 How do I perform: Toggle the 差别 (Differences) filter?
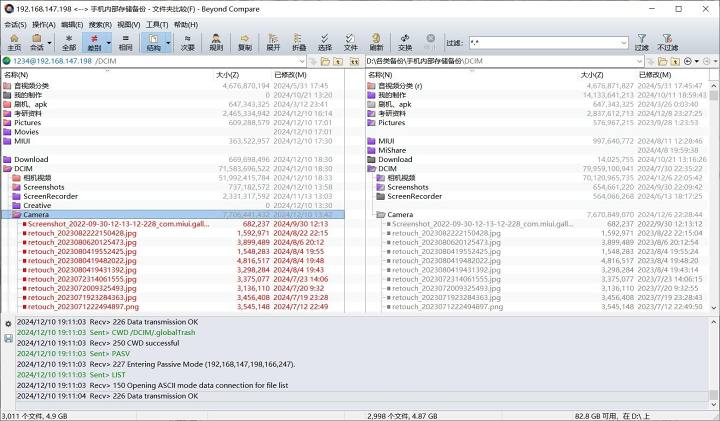(x=95, y=42)
